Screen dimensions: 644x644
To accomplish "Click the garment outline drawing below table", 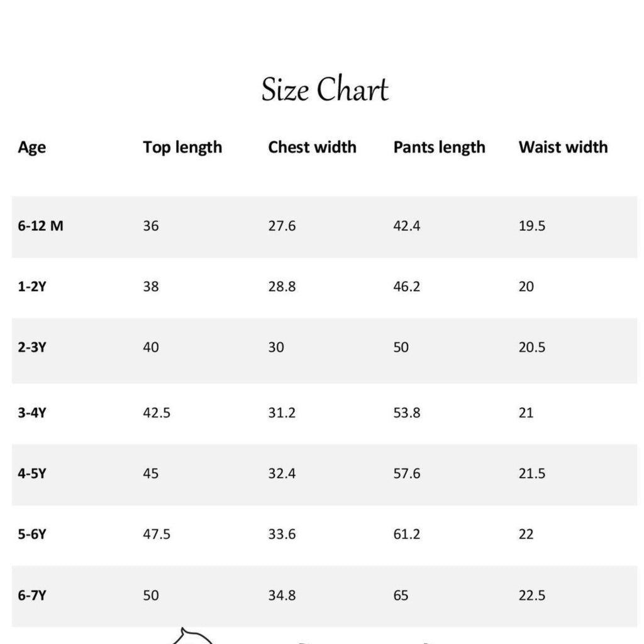I will (192, 636).
